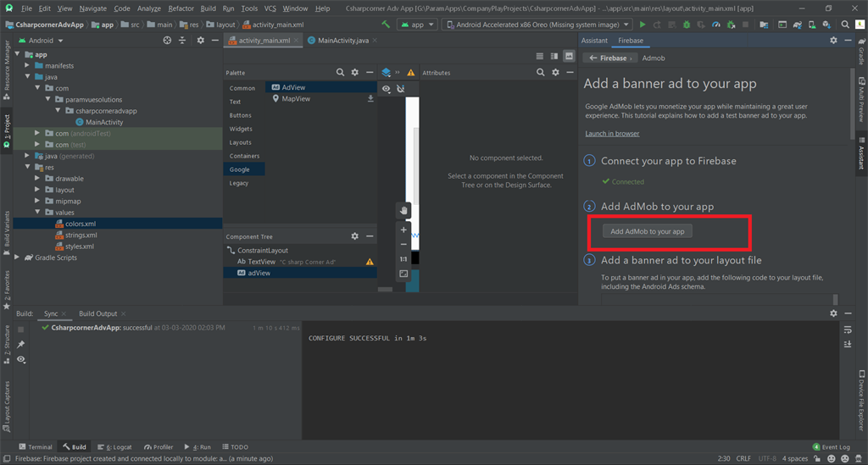868x465 pixels.
Task: Zoom in the design surface
Action: point(403,230)
